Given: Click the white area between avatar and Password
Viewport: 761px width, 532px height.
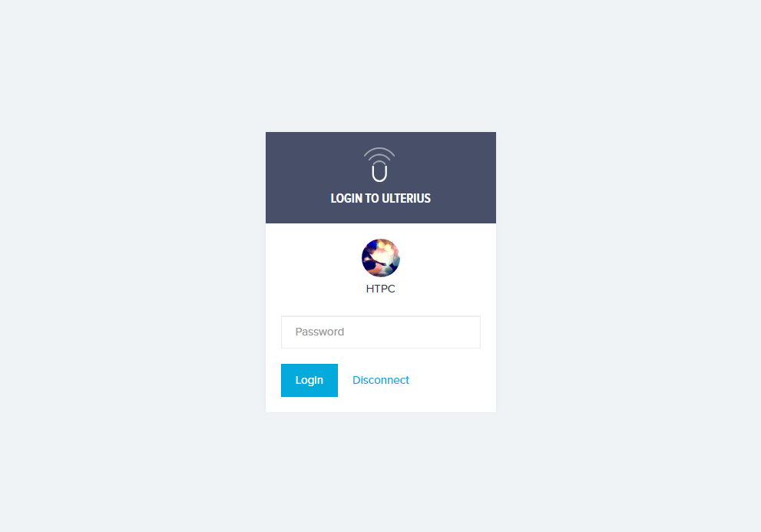Looking at the screenshot, I should [x=381, y=306].
